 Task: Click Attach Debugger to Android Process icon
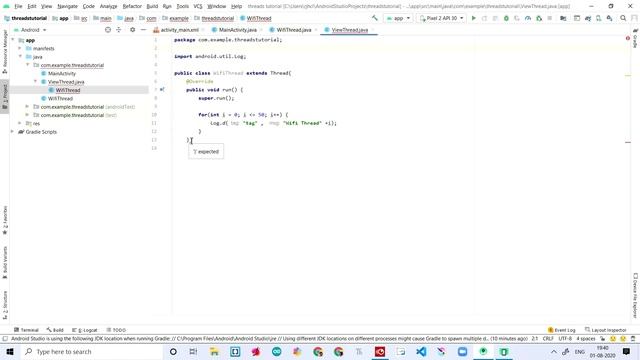(539, 18)
